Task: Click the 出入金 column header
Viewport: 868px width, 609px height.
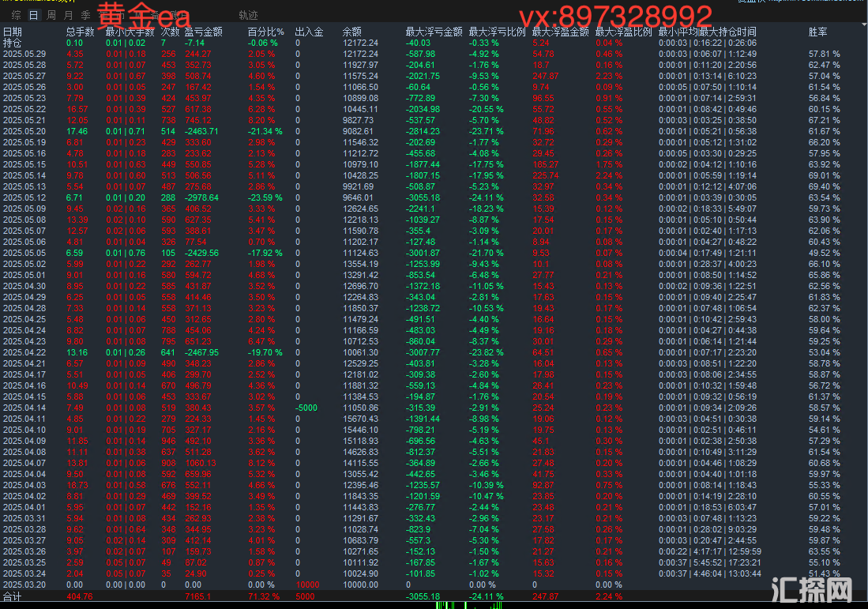Action: coord(309,32)
